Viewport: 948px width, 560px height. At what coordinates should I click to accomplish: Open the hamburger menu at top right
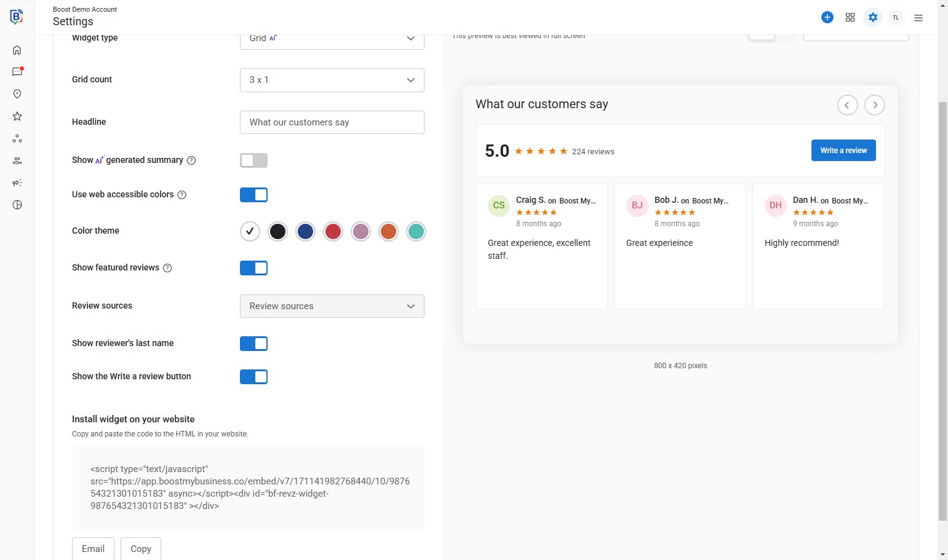pyautogui.click(x=918, y=18)
